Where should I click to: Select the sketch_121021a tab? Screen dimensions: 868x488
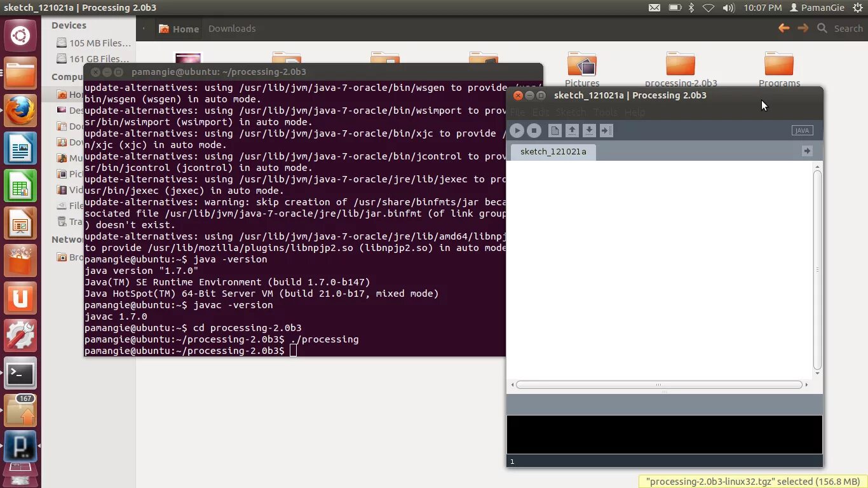click(x=553, y=151)
